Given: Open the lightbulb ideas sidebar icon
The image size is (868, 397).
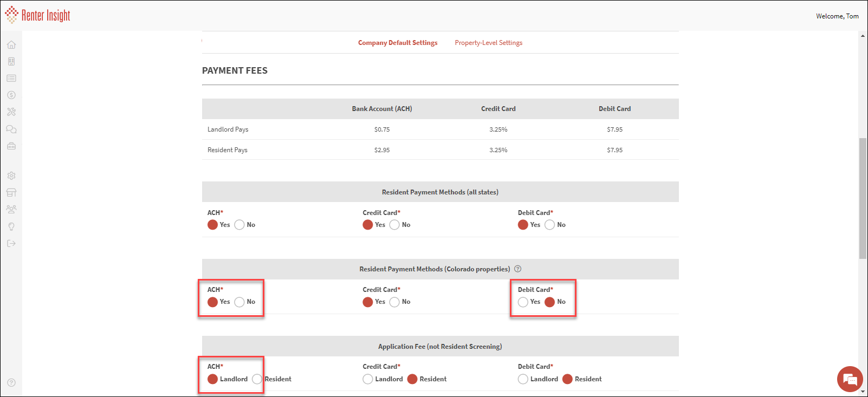Looking at the screenshot, I should click(11, 227).
